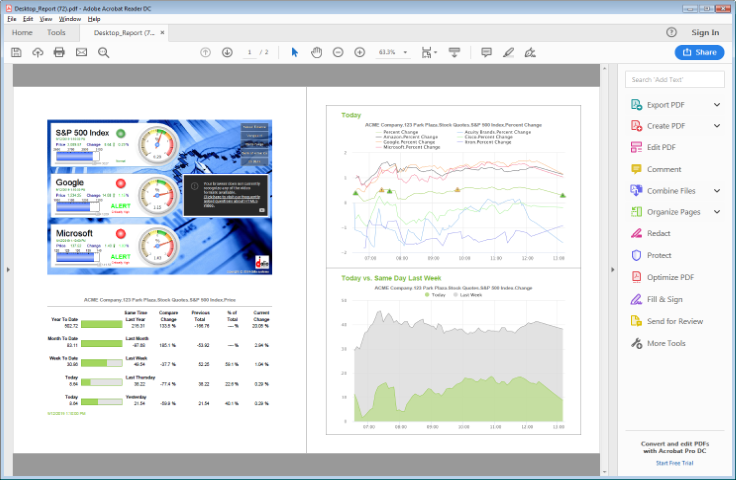Click the Find text magnifier icon

[103, 52]
